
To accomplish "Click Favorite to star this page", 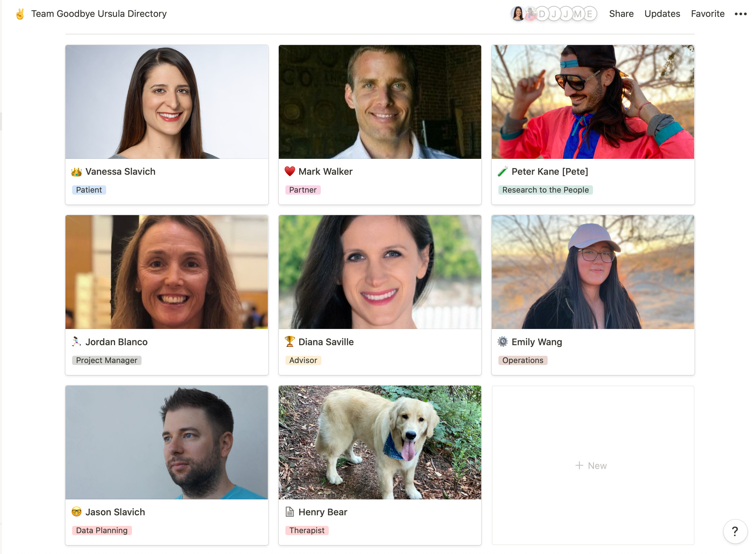I will [708, 14].
